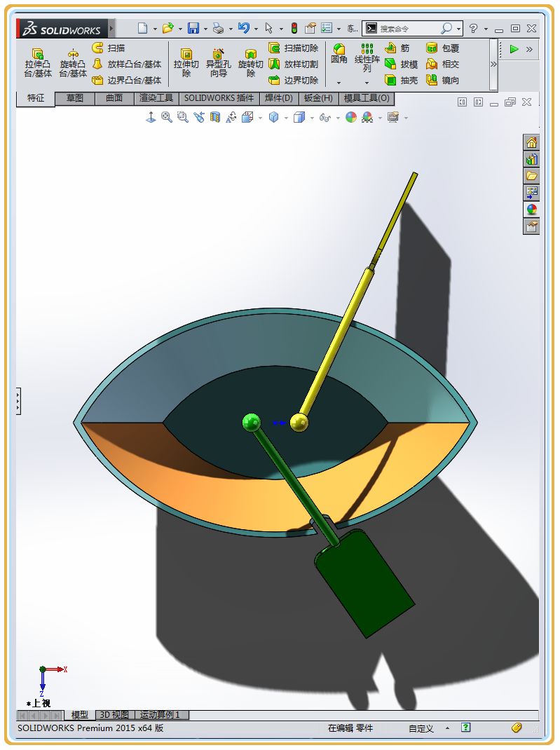Apply the 圆角 fillet tool

tap(339, 53)
